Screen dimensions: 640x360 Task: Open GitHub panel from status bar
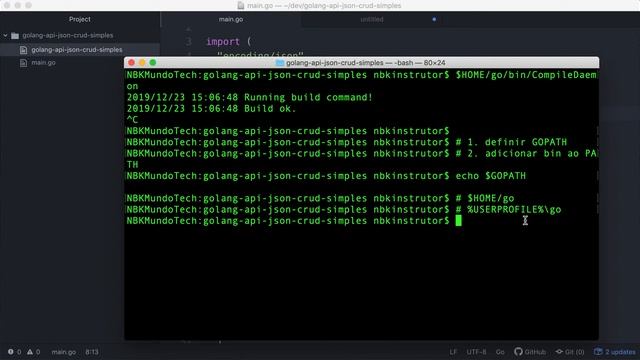point(530,352)
